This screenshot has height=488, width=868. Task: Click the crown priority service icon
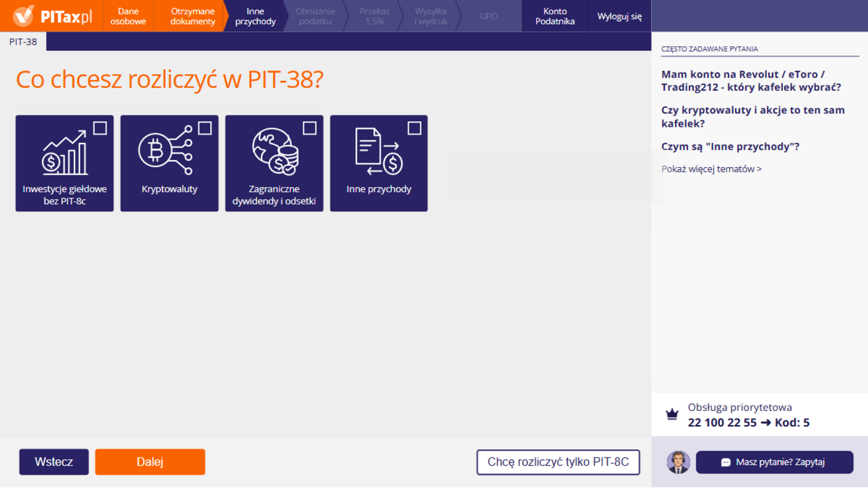coord(672,415)
